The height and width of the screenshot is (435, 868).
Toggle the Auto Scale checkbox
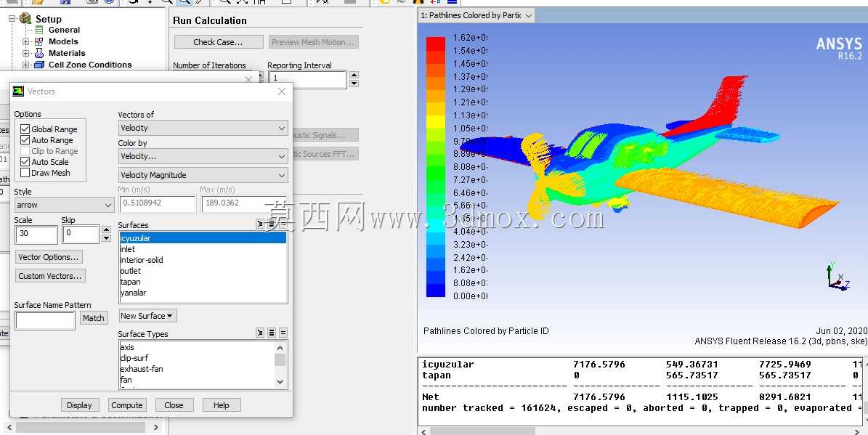(x=25, y=162)
